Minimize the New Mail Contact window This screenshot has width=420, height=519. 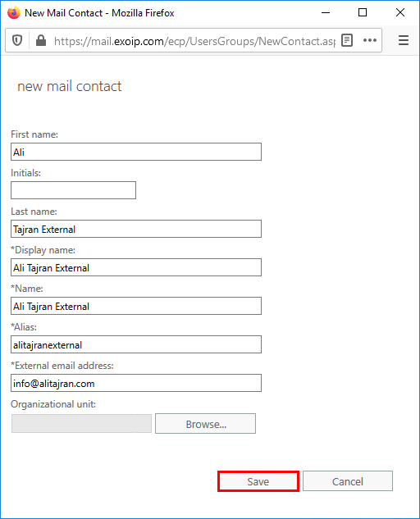click(326, 12)
